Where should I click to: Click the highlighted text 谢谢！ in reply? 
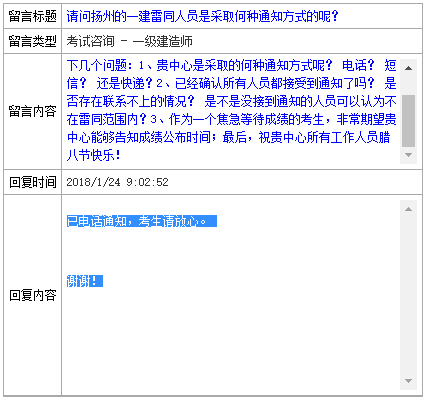85,281
